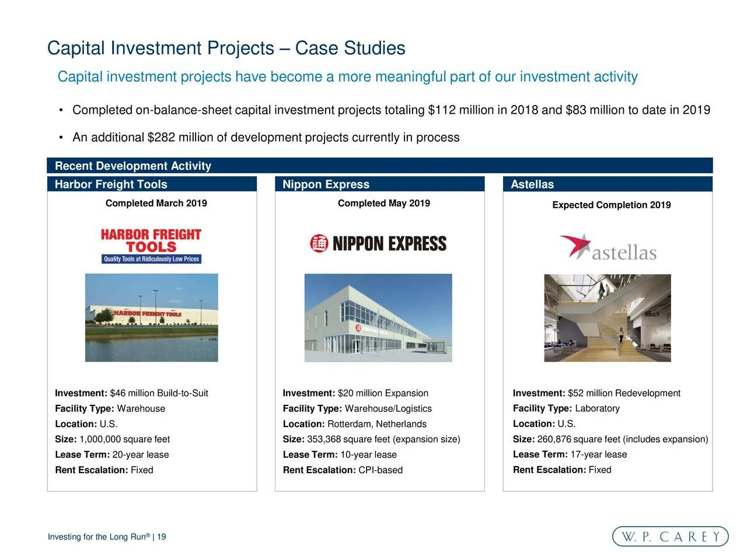Click Facility Type: Laboratory
747x560 pixels.
point(566,408)
